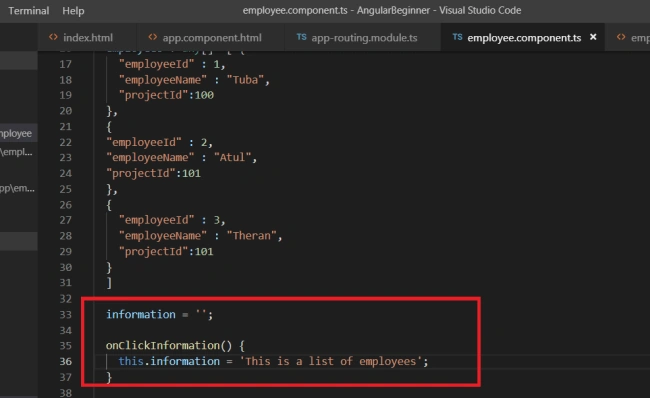Click the TS icon on employee.component.ts tab

(457, 37)
